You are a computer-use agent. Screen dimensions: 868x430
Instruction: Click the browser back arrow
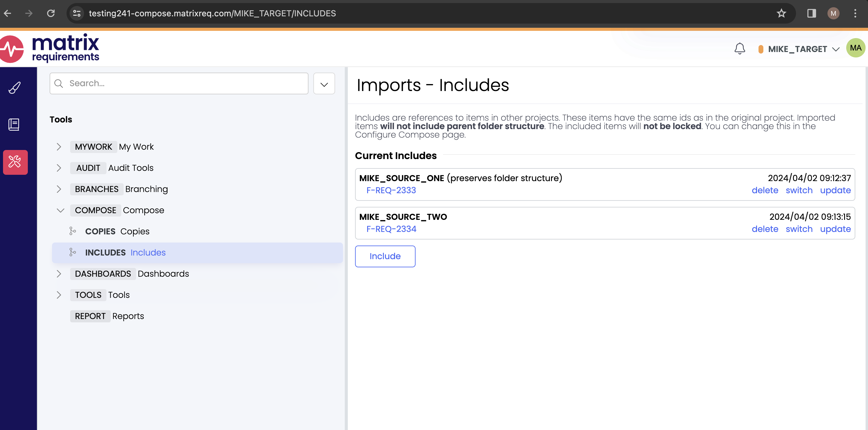8,13
